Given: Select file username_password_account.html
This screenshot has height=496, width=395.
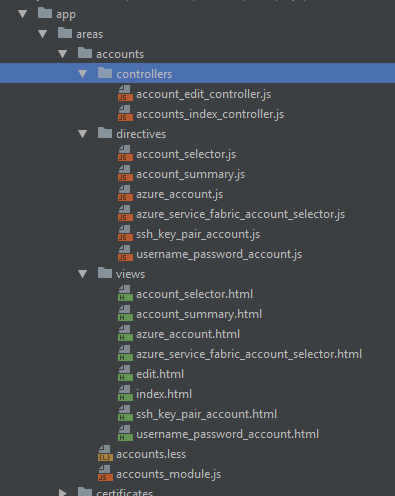Looking at the screenshot, I should click(227, 434).
